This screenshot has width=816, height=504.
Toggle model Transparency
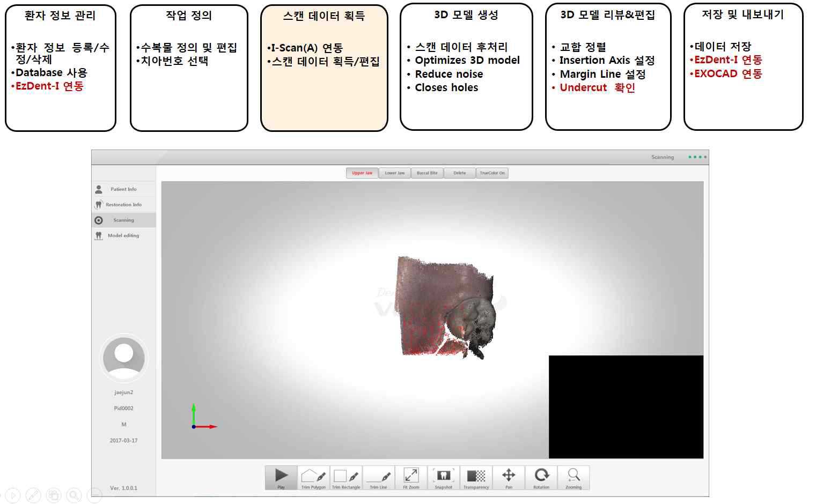(476, 478)
